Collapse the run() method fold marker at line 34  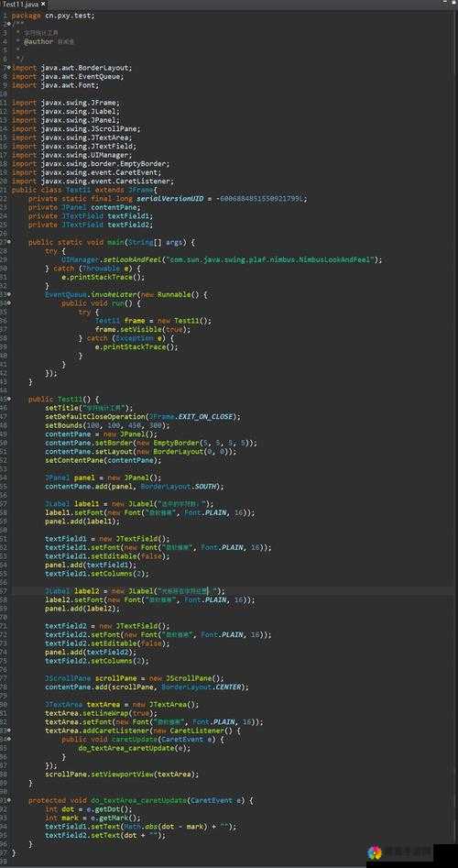tap(9, 303)
